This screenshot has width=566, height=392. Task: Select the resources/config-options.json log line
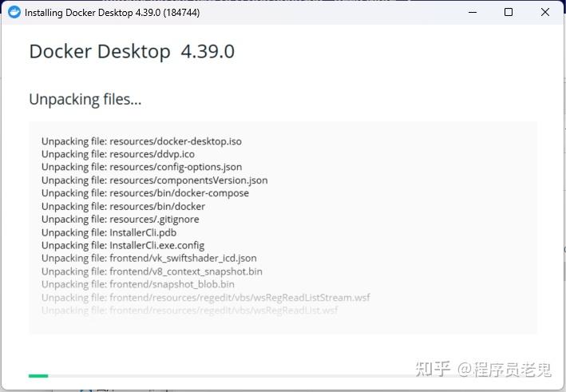point(141,167)
